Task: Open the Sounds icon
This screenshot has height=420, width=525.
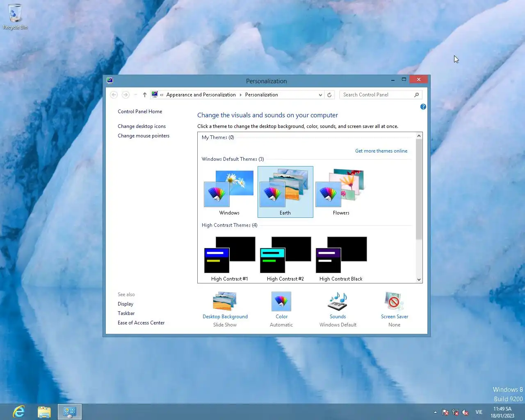Action: pyautogui.click(x=338, y=301)
